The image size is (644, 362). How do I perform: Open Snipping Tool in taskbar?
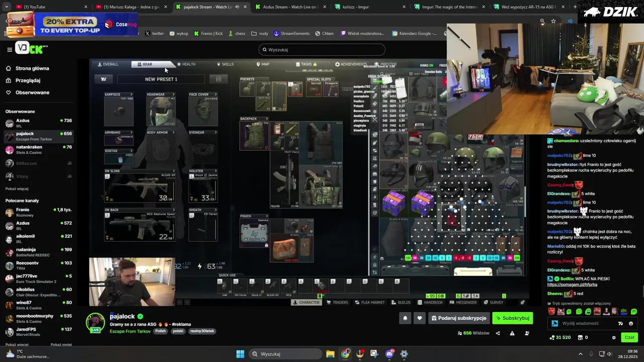pyautogui.click(x=374, y=354)
